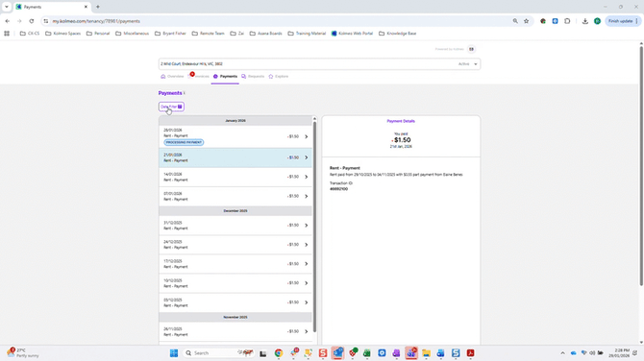Screen dimensions: 644x361
Task: Click the December 2025 month header
Action: pos(235,211)
